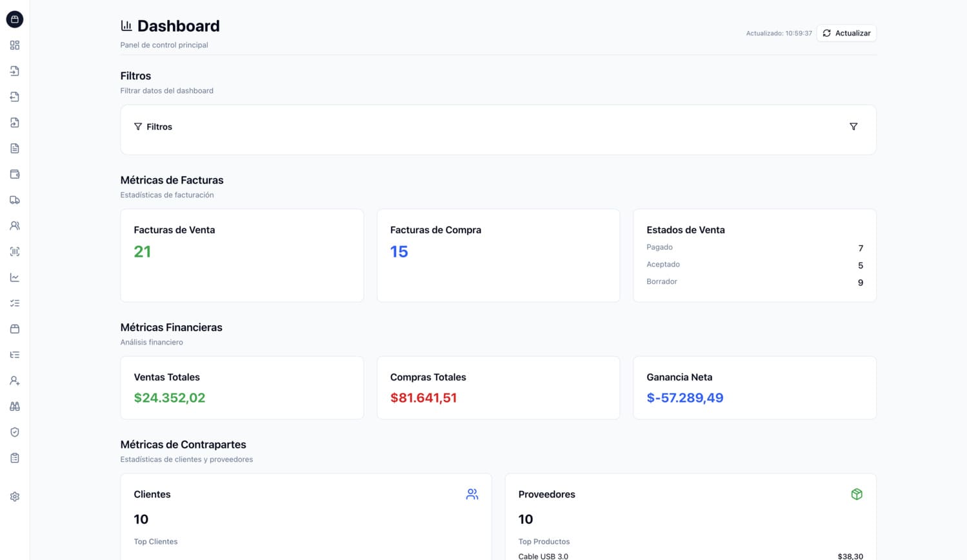Open the dashboard grid icon in sidebar
Image resolution: width=967 pixels, height=560 pixels.
point(15,45)
